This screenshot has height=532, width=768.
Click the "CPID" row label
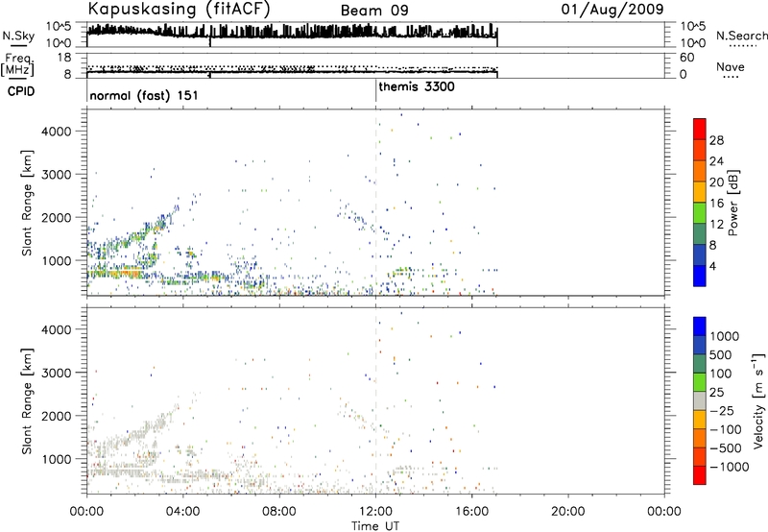(x=21, y=91)
